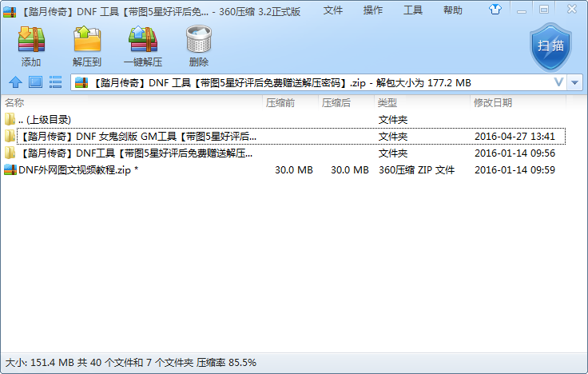Image resolution: width=588 pixels, height=374 pixels.
Task: Switch to large icon view mode
Action: (35, 82)
